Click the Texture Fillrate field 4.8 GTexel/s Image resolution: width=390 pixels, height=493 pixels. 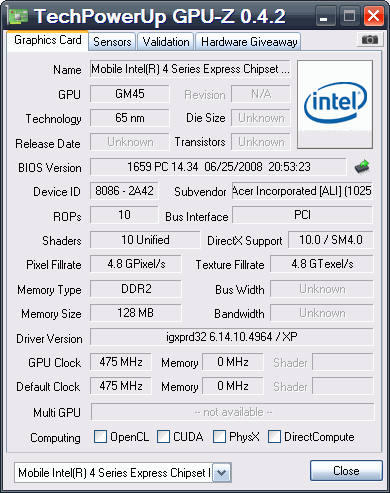[x=322, y=264]
